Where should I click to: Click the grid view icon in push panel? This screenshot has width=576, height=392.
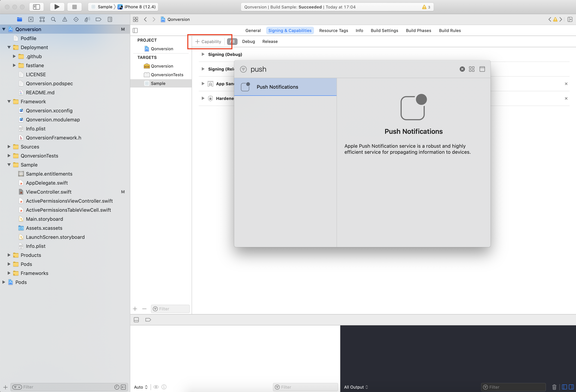pyautogui.click(x=472, y=69)
